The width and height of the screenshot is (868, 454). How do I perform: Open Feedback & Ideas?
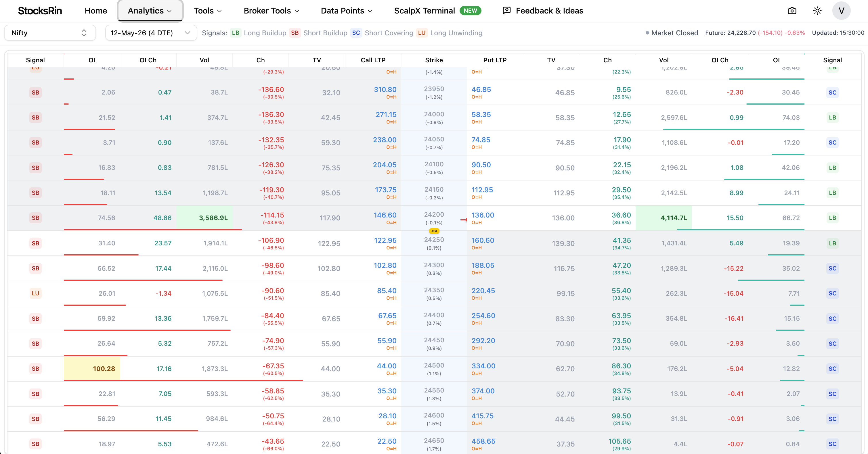coord(549,11)
